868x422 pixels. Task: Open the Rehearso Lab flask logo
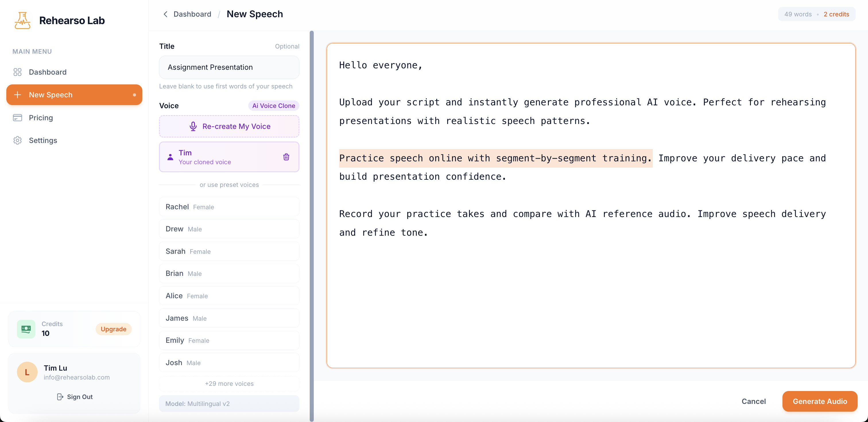coord(22,20)
